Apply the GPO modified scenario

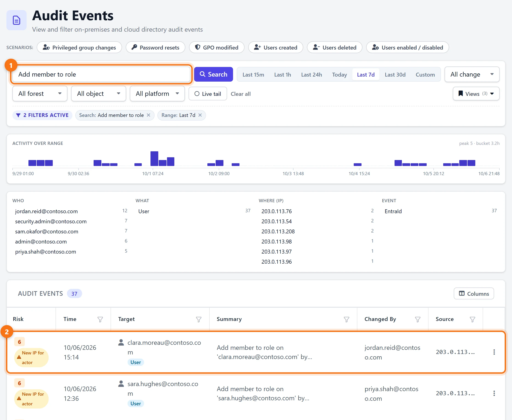point(217,47)
